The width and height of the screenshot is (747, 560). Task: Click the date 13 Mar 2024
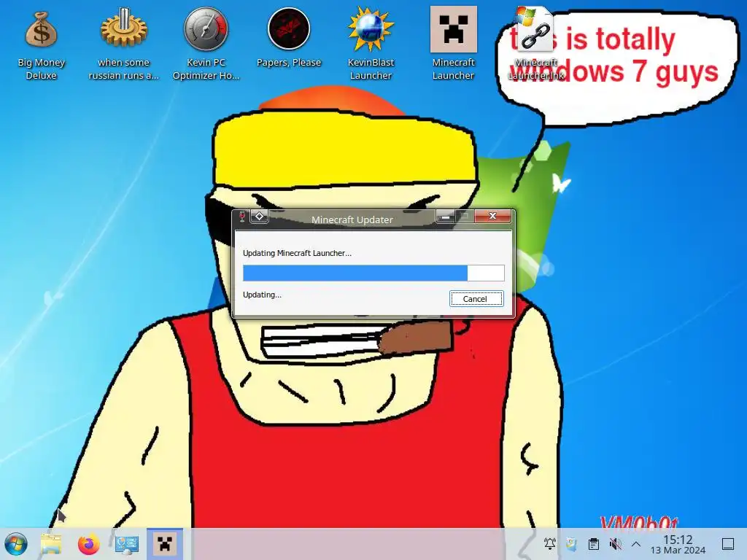pyautogui.click(x=678, y=551)
